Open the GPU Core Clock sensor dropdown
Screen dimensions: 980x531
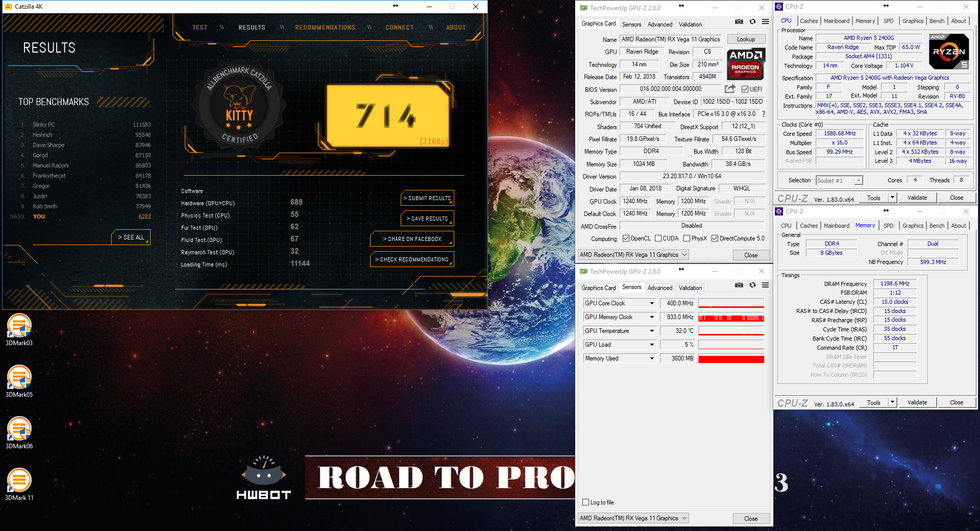click(652, 303)
